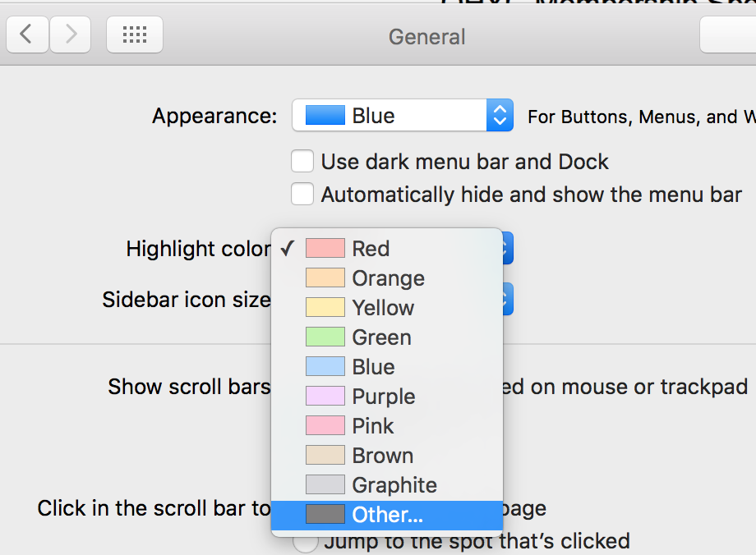756x555 pixels.
Task: Pick Green from the highlight menu
Action: 381,337
